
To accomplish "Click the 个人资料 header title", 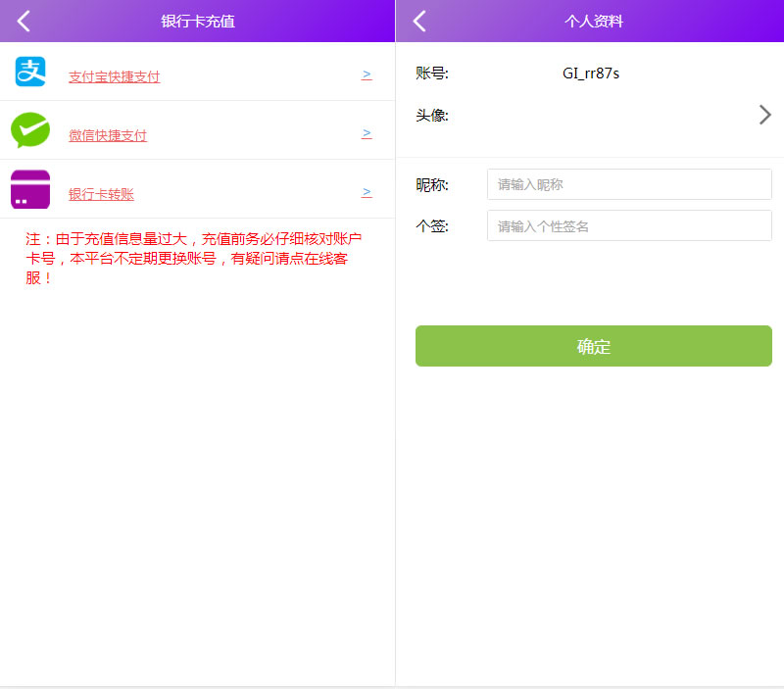I will coord(594,21).
